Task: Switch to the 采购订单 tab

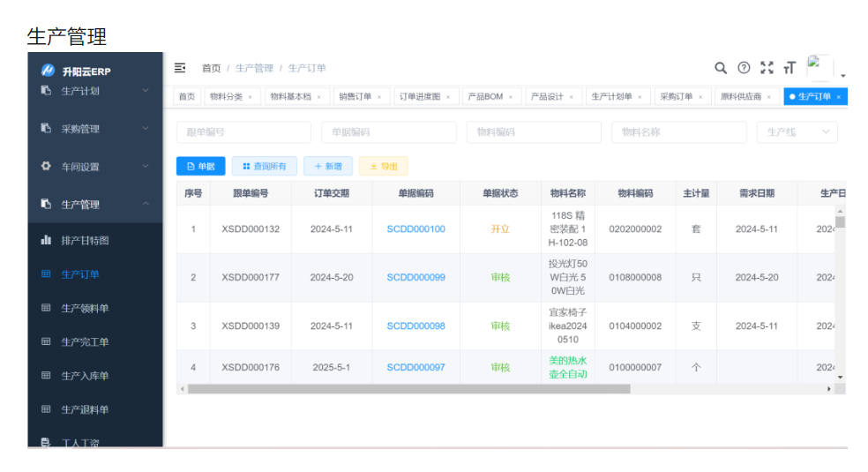Action: (x=677, y=97)
